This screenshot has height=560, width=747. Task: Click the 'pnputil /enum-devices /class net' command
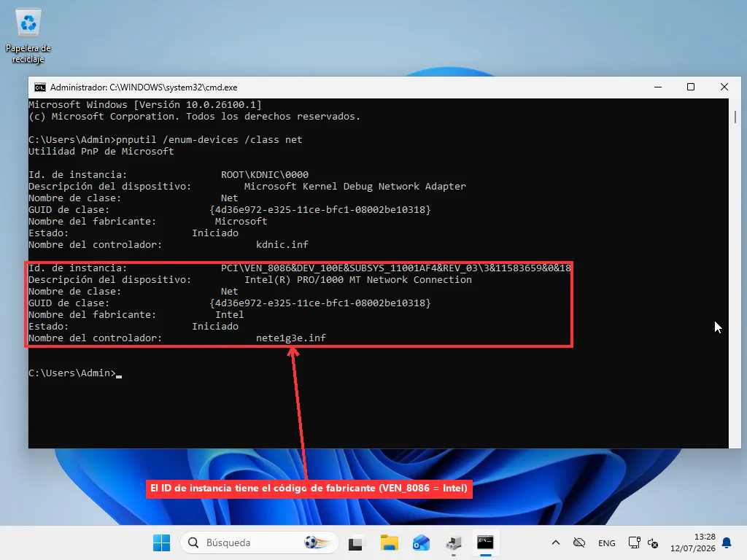[x=209, y=139]
